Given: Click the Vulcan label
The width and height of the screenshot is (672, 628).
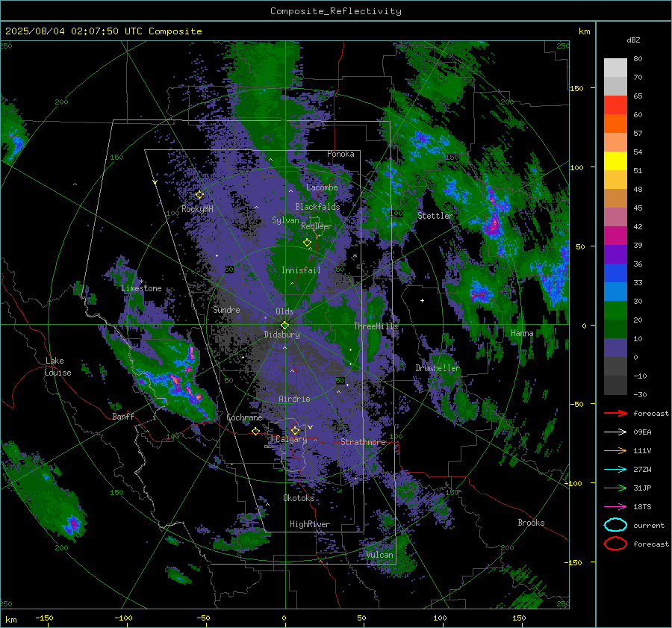Looking at the screenshot, I should coord(380,555).
